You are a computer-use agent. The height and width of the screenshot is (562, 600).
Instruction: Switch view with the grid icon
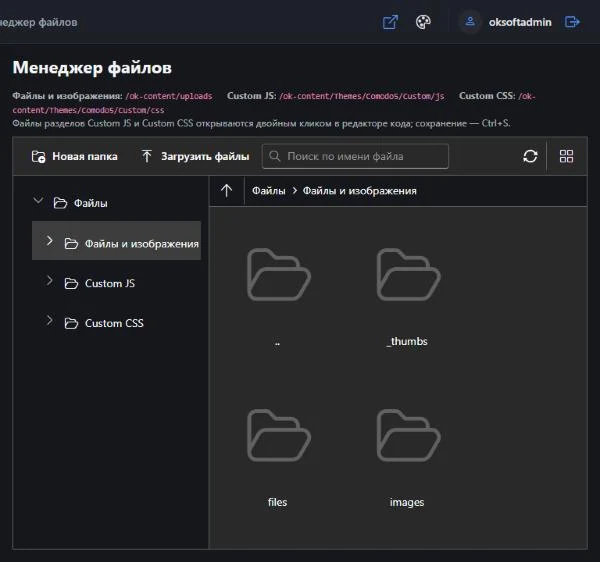566,156
